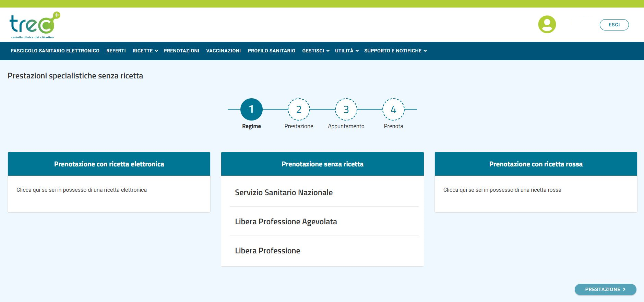This screenshot has height=302, width=644.
Task: Jump to step 4 Prenota circle
Action: tap(393, 109)
